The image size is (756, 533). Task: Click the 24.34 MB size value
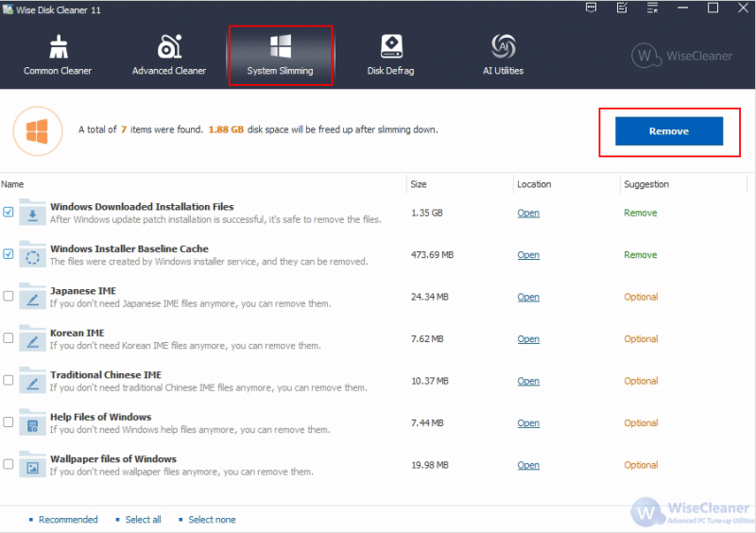pyautogui.click(x=430, y=297)
